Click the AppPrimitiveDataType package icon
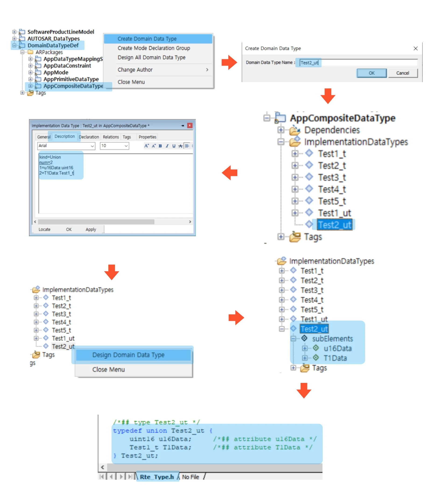448x504 pixels. (x=38, y=79)
